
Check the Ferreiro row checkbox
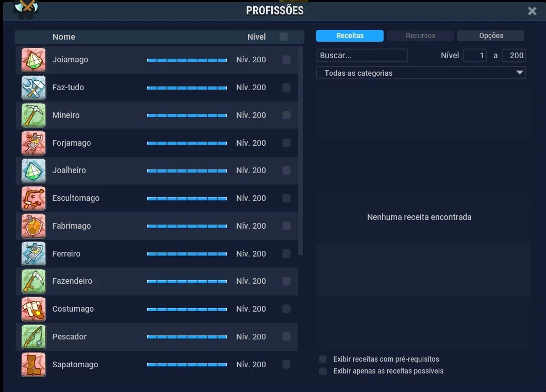pos(287,254)
